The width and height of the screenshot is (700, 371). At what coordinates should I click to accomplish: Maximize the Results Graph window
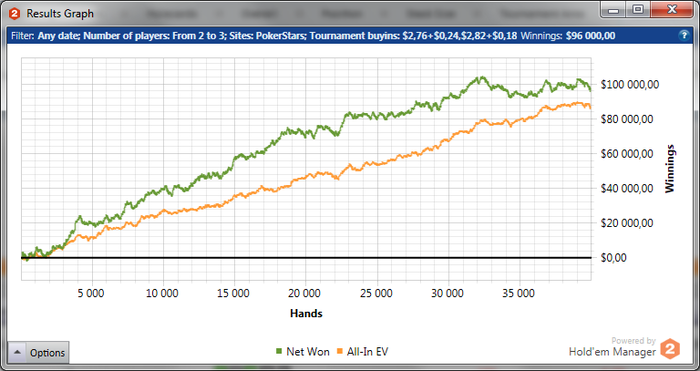coord(638,10)
